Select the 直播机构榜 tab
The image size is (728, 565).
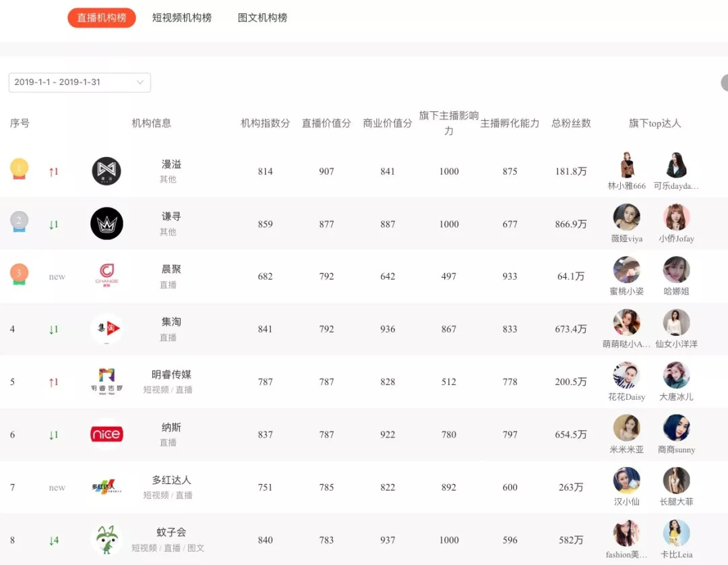coord(102,18)
